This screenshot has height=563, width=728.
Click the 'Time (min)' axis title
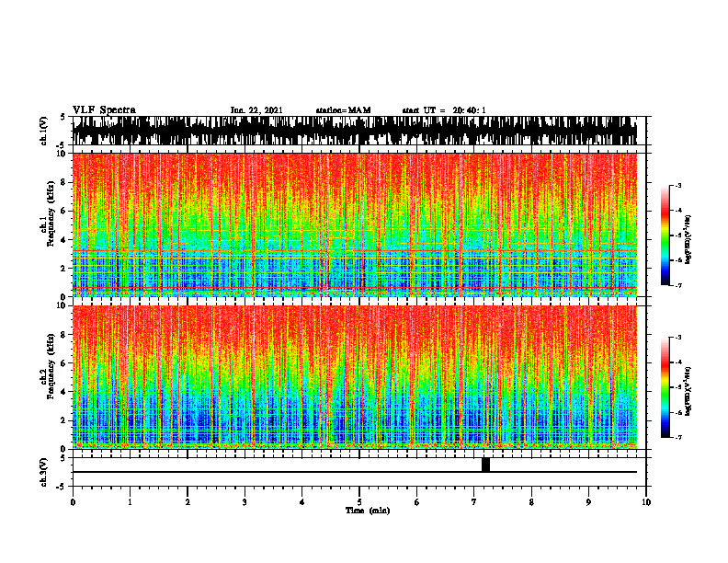coord(368,511)
